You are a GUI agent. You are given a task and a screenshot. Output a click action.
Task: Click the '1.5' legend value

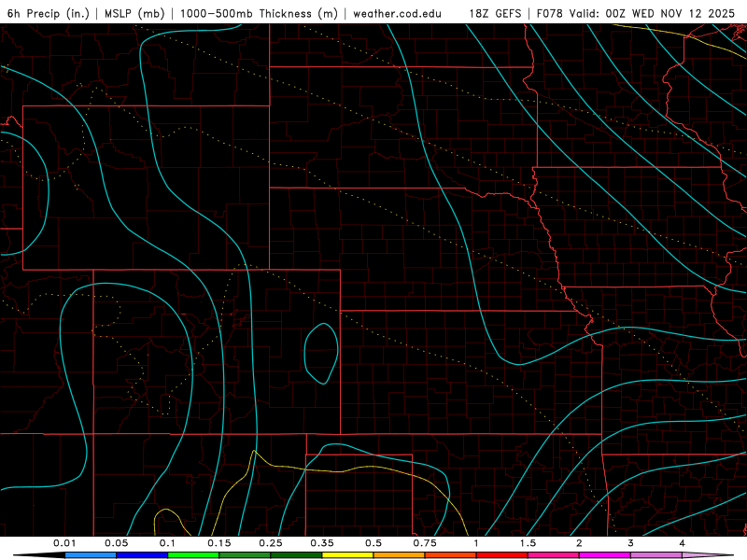coord(528,543)
